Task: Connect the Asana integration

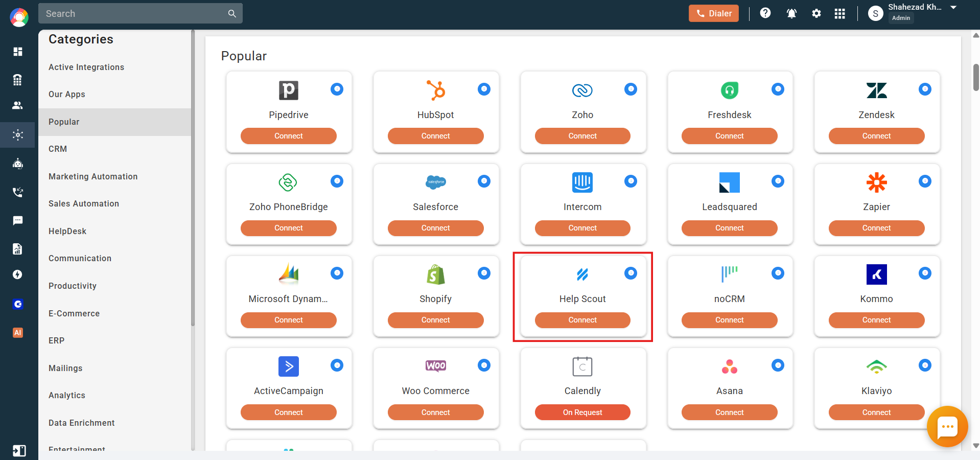Action: tap(730, 412)
